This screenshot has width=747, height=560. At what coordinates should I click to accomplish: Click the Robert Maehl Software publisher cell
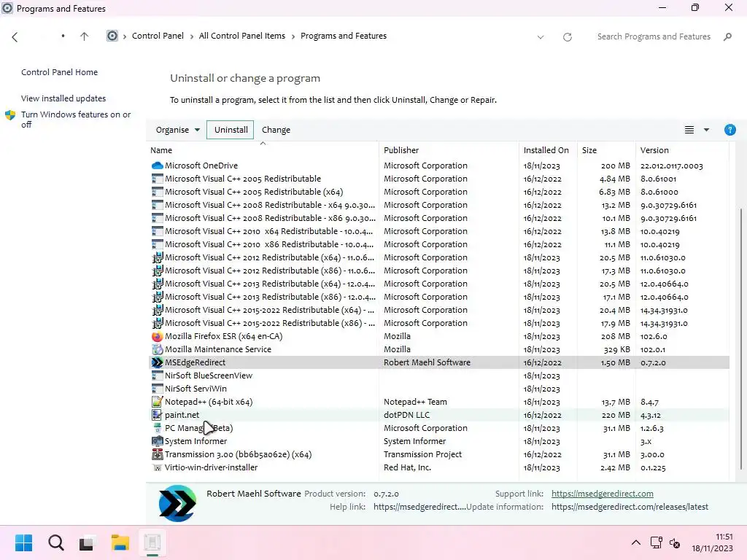click(x=427, y=362)
